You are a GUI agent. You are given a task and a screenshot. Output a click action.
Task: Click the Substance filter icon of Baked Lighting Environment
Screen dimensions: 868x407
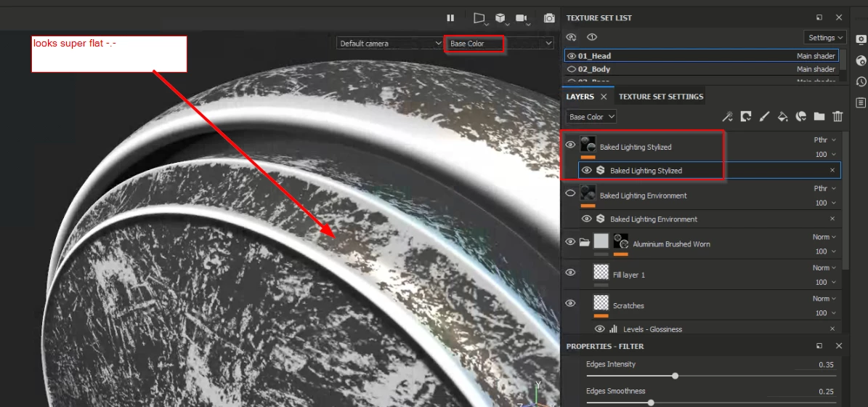(x=600, y=219)
